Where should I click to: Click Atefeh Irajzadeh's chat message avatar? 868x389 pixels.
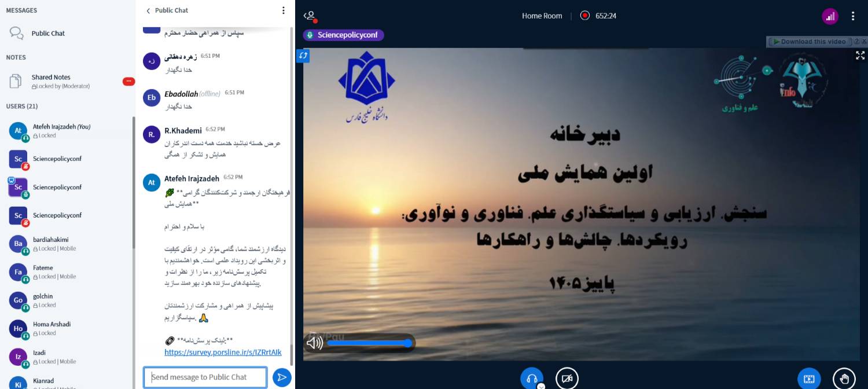click(x=152, y=183)
